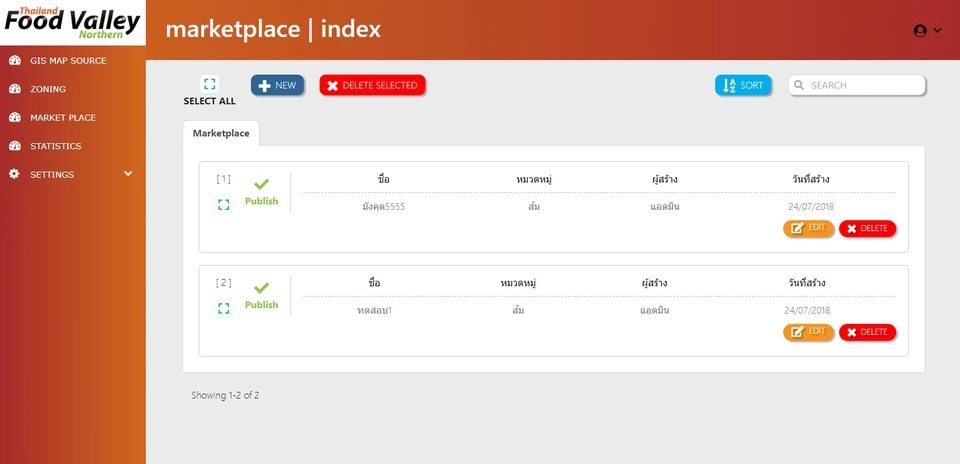Open the user dropdown arrow
The height and width of the screenshot is (464, 960).
click(x=937, y=31)
